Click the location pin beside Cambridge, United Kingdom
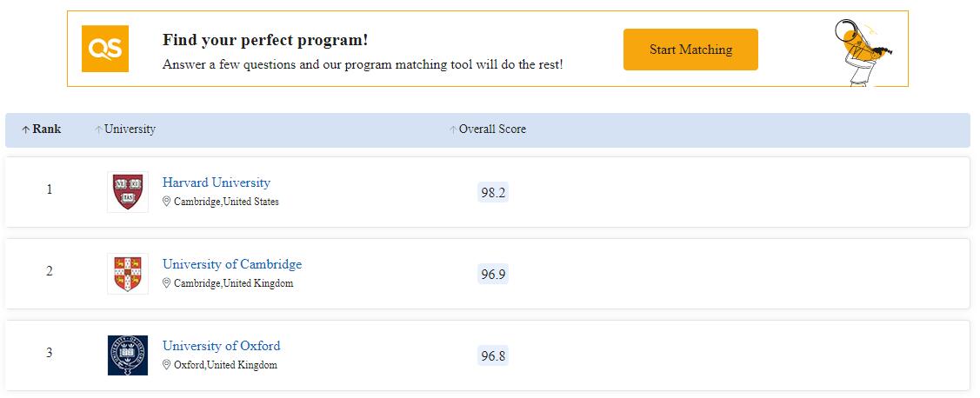 tap(167, 283)
